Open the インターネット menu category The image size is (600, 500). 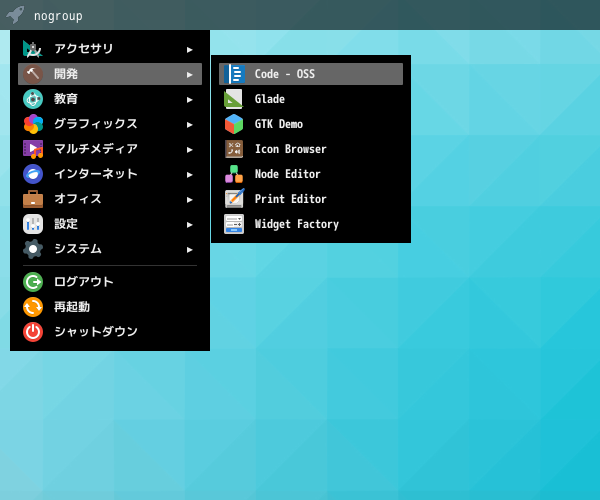(110, 174)
